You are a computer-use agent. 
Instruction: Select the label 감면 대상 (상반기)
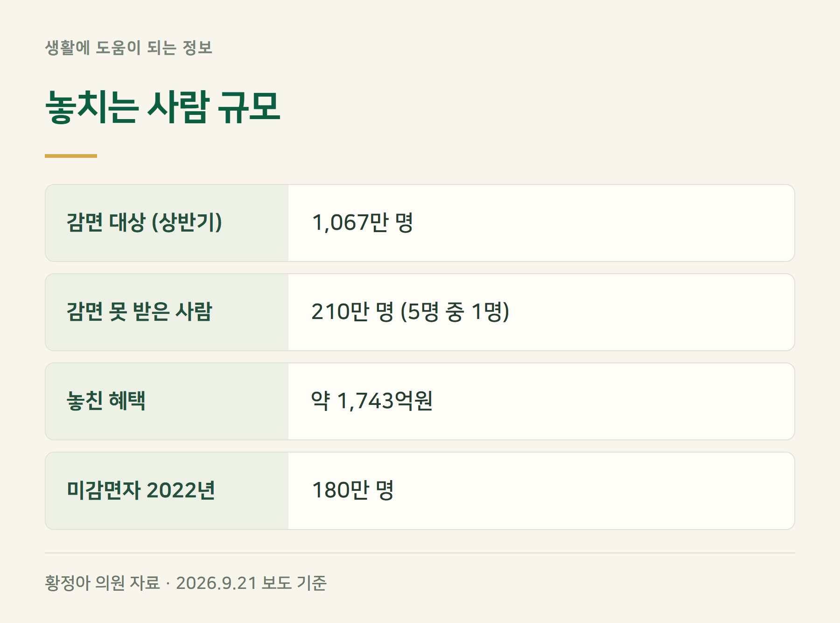point(144,223)
